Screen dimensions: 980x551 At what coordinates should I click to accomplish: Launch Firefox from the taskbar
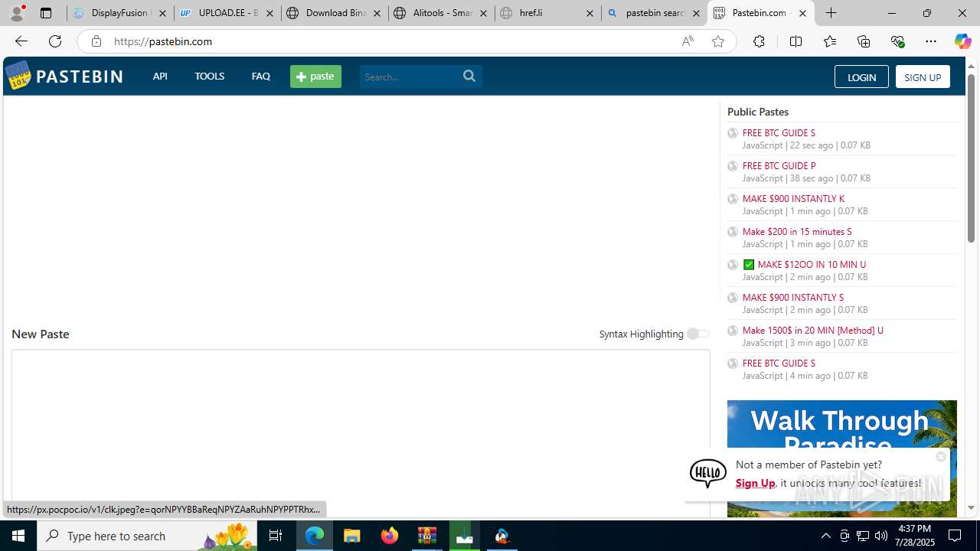coord(390,536)
